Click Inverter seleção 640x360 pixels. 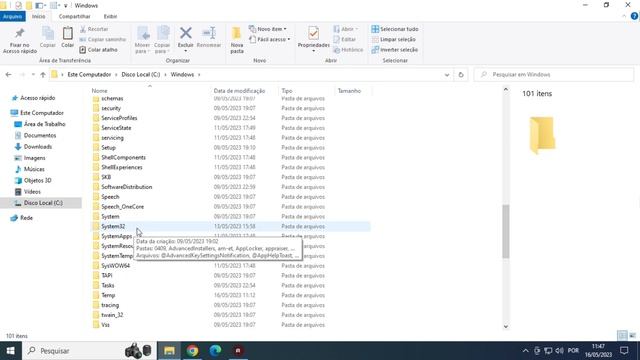coord(395,50)
